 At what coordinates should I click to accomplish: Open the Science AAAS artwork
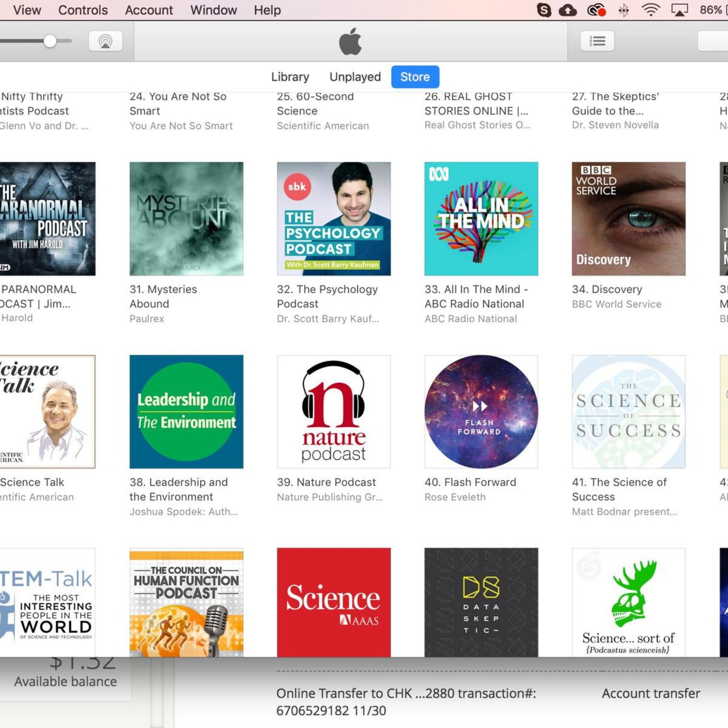(334, 602)
